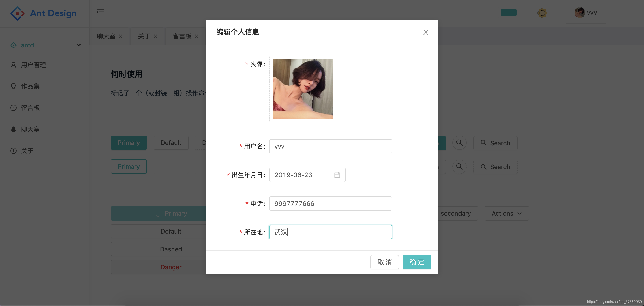
Task: Click the secondary button
Action: pos(458,213)
